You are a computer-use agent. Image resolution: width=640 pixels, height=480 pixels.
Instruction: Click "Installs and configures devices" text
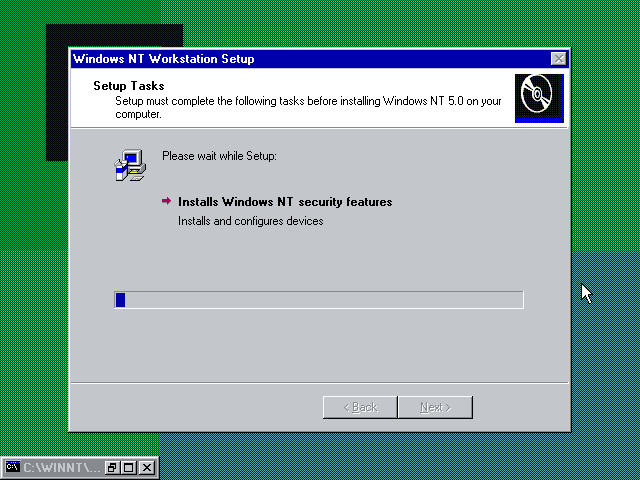click(x=251, y=221)
